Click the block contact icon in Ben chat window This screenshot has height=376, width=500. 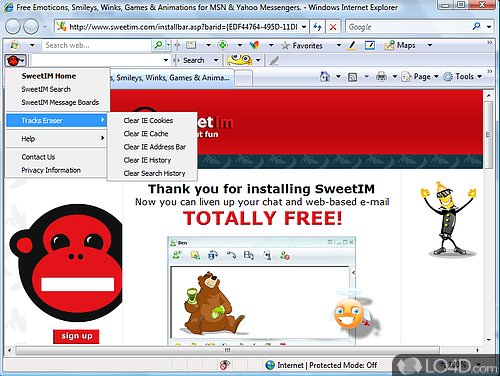(x=284, y=255)
